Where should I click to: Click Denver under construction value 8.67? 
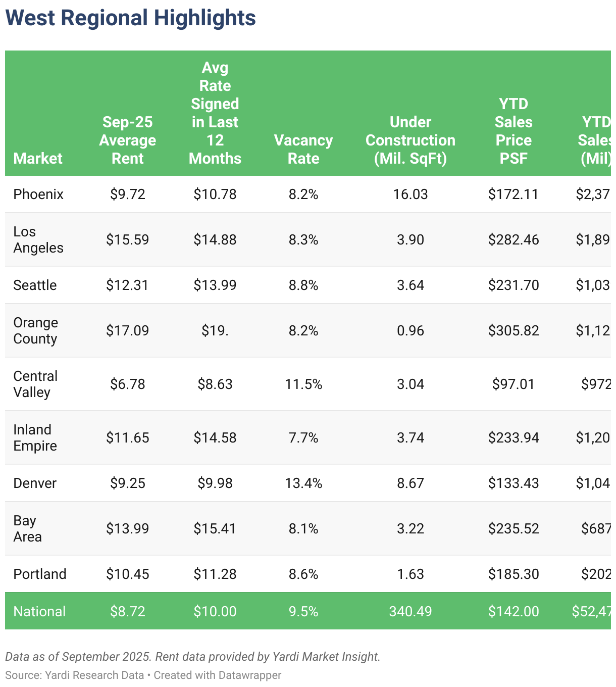click(x=410, y=483)
